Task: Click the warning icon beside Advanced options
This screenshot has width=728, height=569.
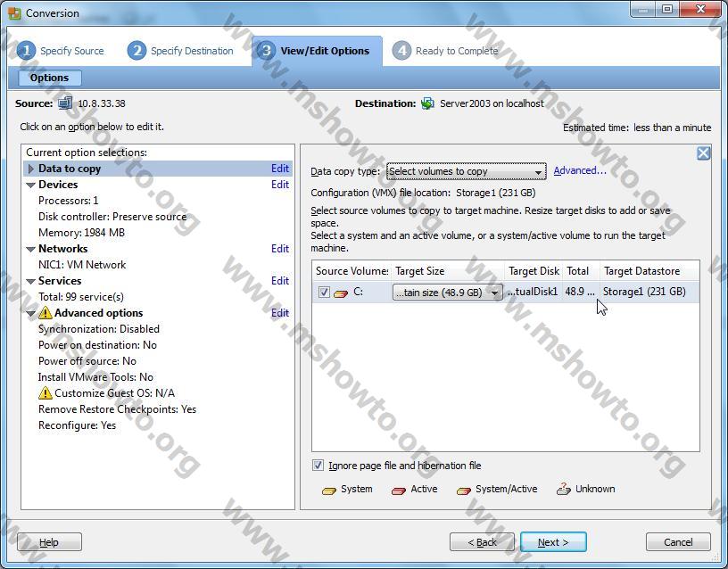Action: pyautogui.click(x=45, y=313)
